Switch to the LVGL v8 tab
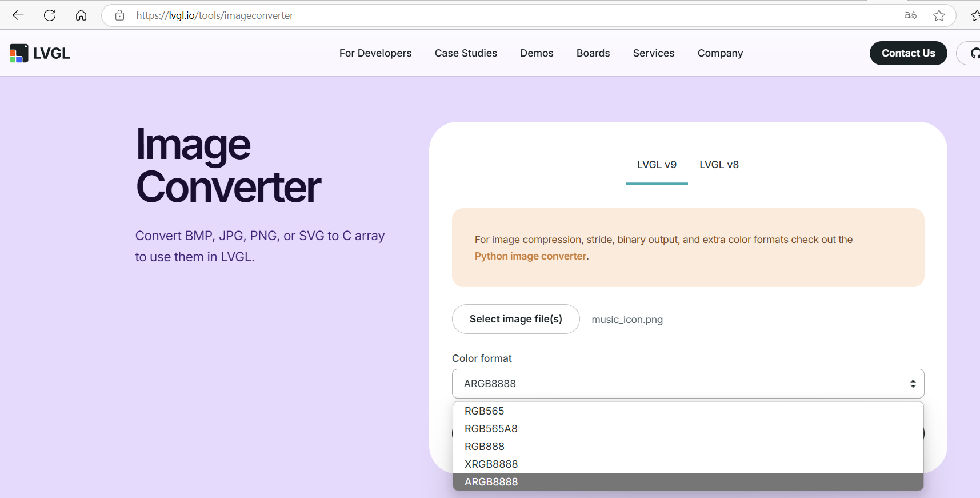Screen dimensions: 980x498 (719, 165)
